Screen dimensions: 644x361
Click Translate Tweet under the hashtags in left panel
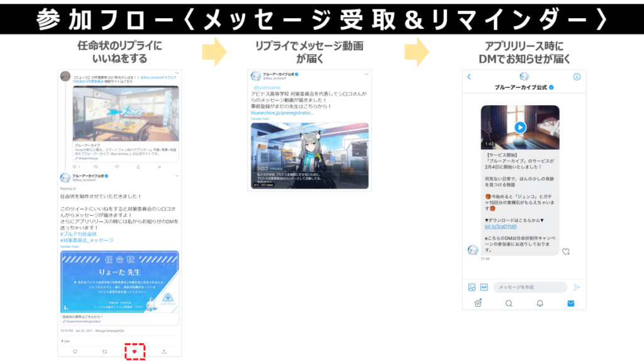[x=69, y=247]
